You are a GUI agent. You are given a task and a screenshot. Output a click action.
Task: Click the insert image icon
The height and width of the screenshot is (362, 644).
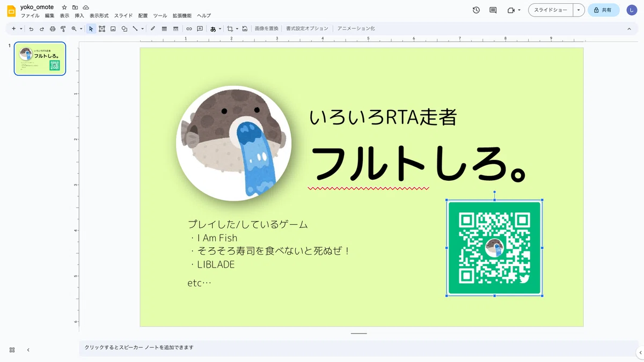pyautogui.click(x=113, y=28)
